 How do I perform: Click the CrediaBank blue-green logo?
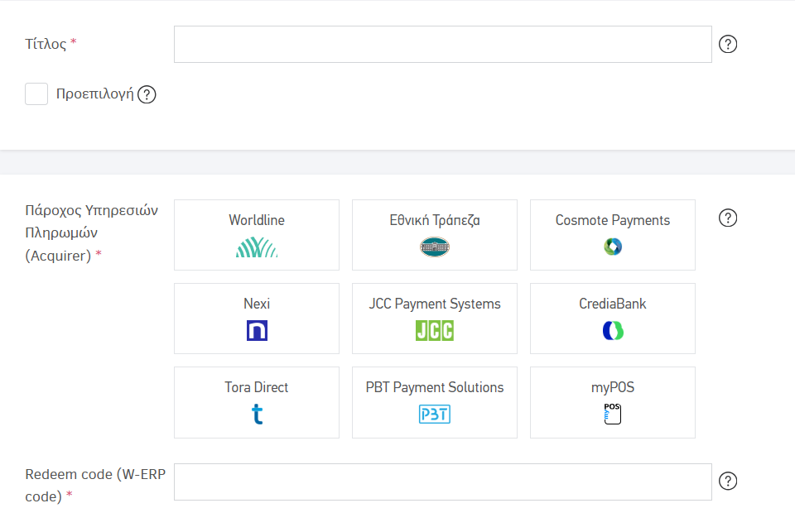[613, 331]
